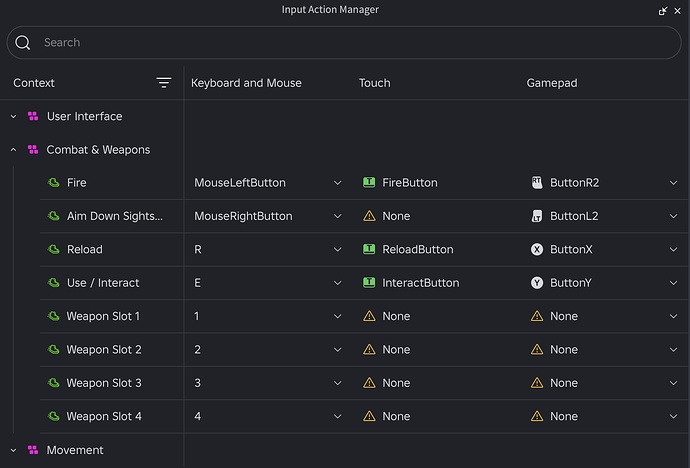The width and height of the screenshot is (690, 468).
Task: Click the search magnifier icon
Action: pos(23,43)
